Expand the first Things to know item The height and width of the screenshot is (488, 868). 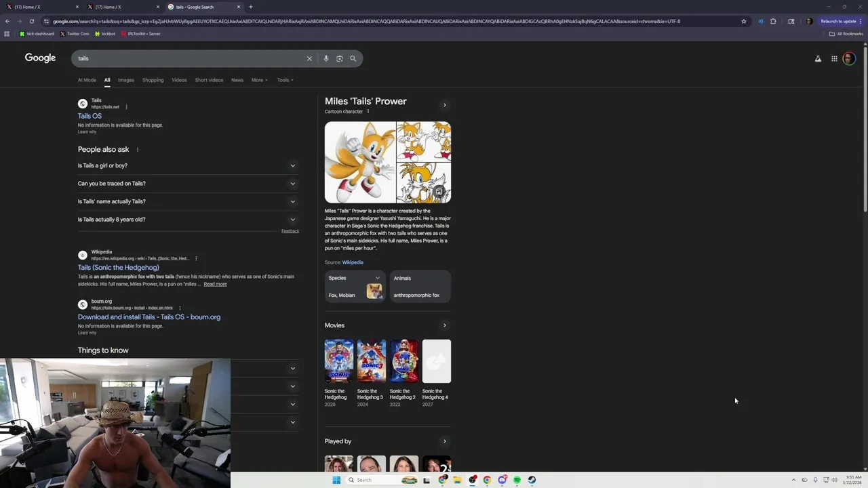pos(293,369)
